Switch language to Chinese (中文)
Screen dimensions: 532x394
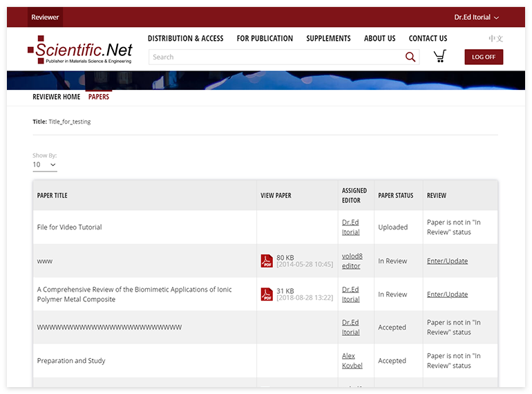coord(495,39)
